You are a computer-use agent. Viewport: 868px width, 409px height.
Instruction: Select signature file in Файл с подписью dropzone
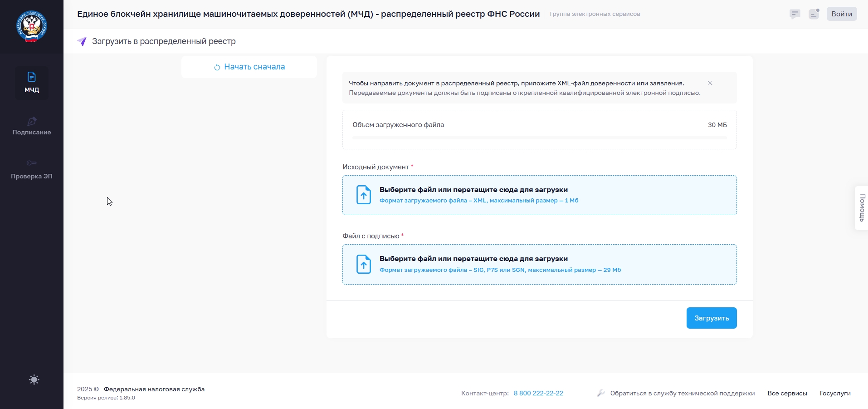[x=539, y=264]
